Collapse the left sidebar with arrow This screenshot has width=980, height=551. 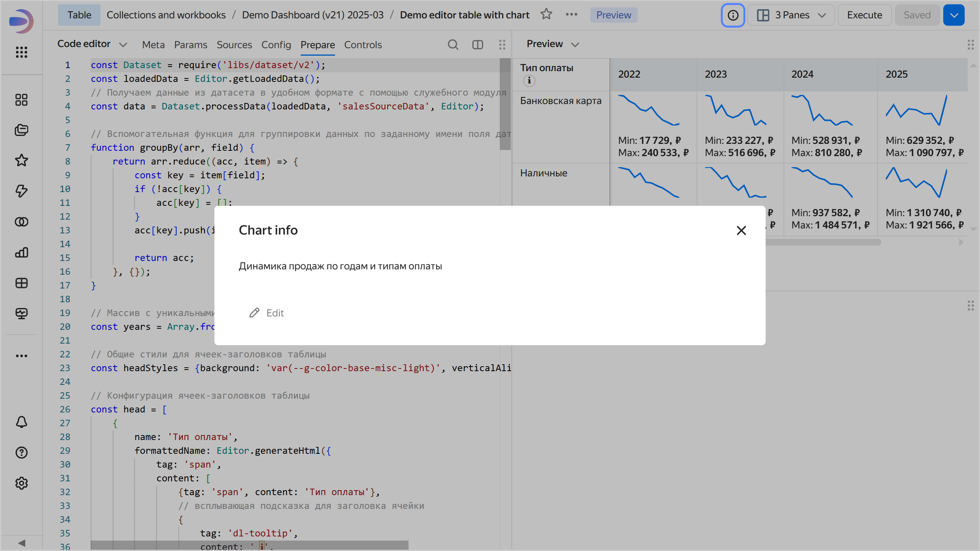(21, 543)
